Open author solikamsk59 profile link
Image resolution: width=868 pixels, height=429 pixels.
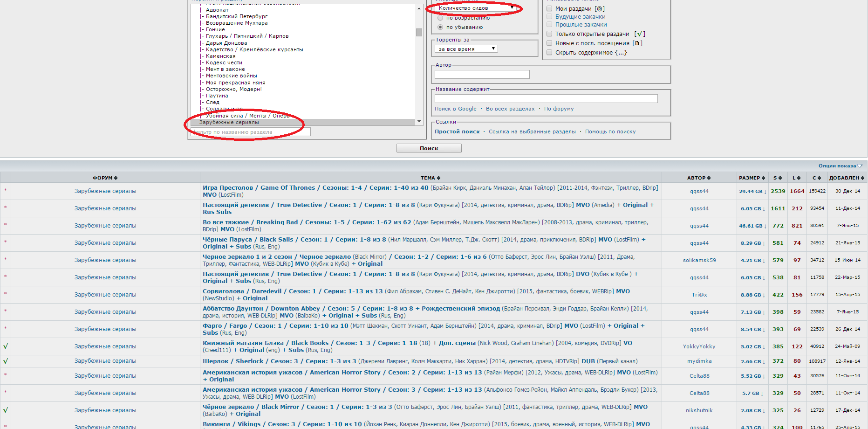(x=699, y=260)
